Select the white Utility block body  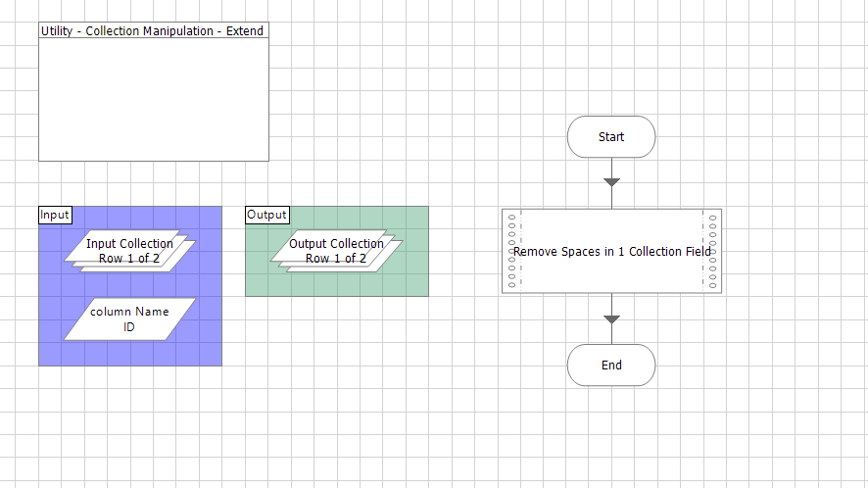pos(153,100)
